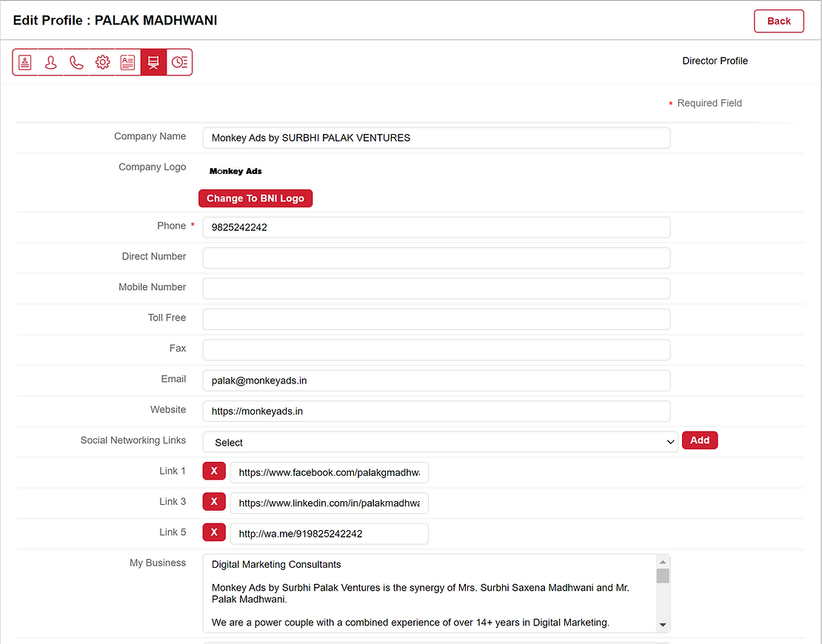Click the Monkey Ads company logo
The height and width of the screenshot is (644, 822).
pyautogui.click(x=235, y=171)
